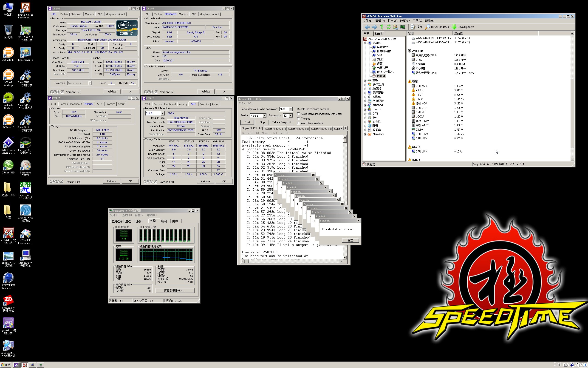Screen dimensions: 588x368
Task: Open the 海盗2133C9 folder on desktop
Action: click(x=8, y=190)
